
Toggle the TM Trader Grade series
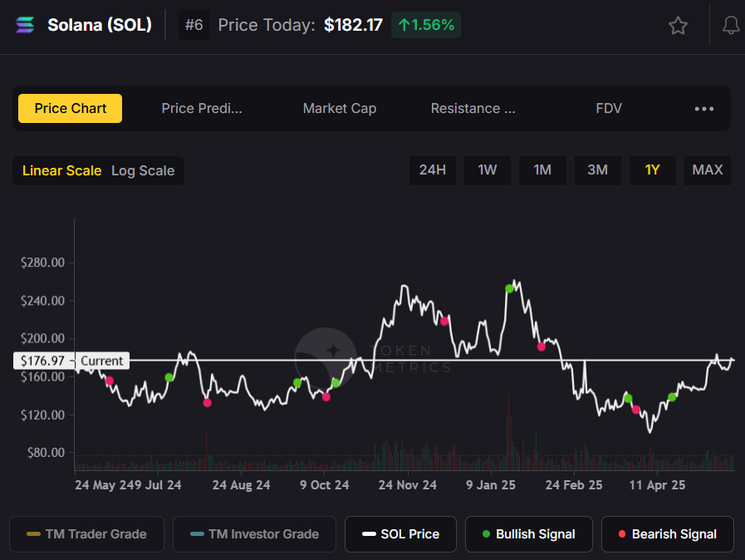tap(86, 534)
